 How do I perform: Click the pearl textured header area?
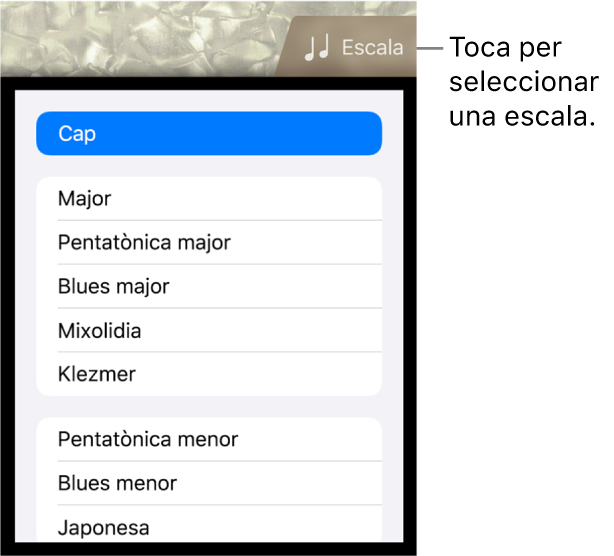pyautogui.click(x=141, y=39)
